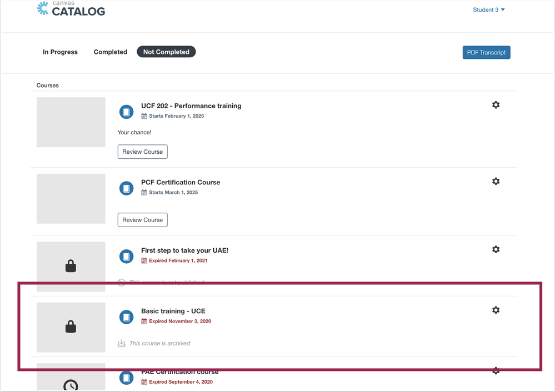
Task: Review Course for UCF 202 Performance training
Action: point(142,151)
